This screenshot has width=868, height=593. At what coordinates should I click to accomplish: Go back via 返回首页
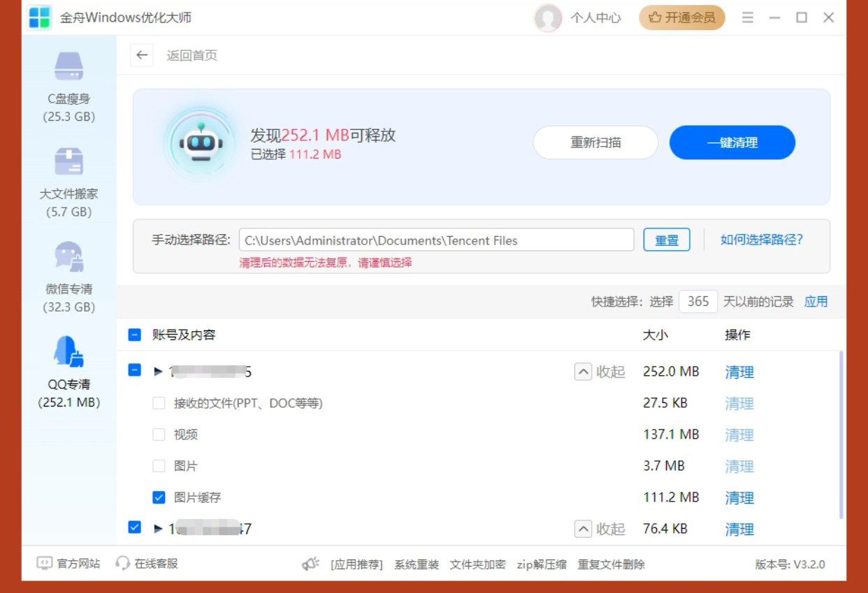click(x=191, y=55)
